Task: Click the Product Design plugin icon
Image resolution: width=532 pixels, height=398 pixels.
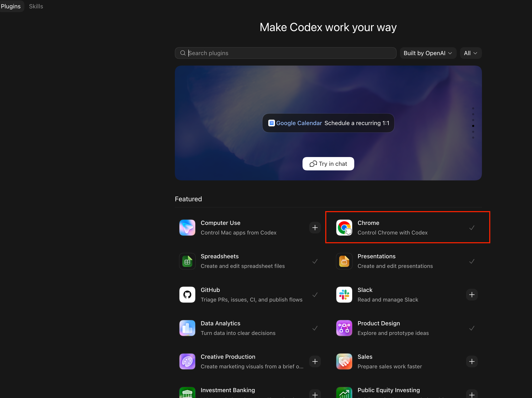Action: tap(344, 328)
